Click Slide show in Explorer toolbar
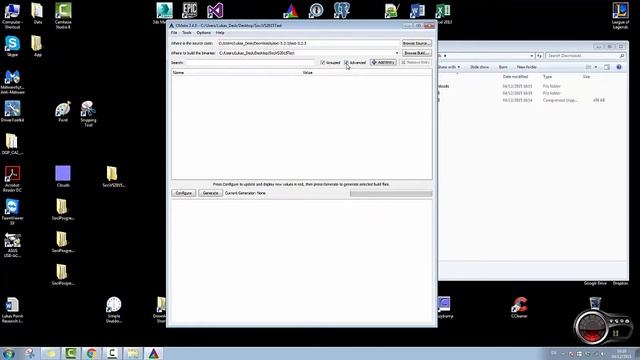 click(480, 67)
